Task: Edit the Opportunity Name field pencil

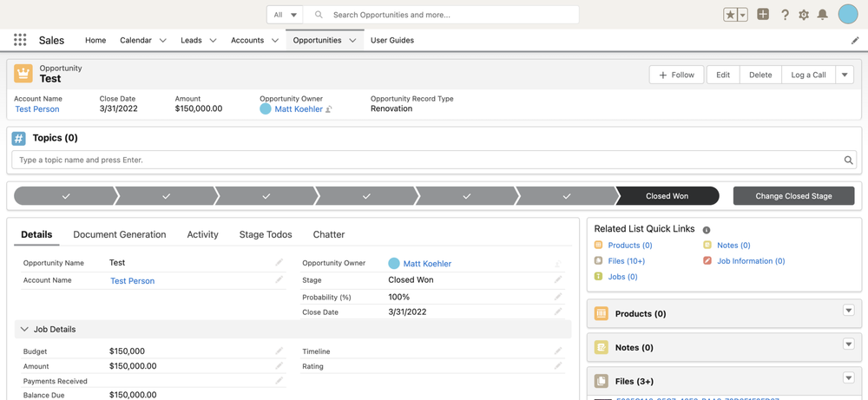Action: point(279,263)
